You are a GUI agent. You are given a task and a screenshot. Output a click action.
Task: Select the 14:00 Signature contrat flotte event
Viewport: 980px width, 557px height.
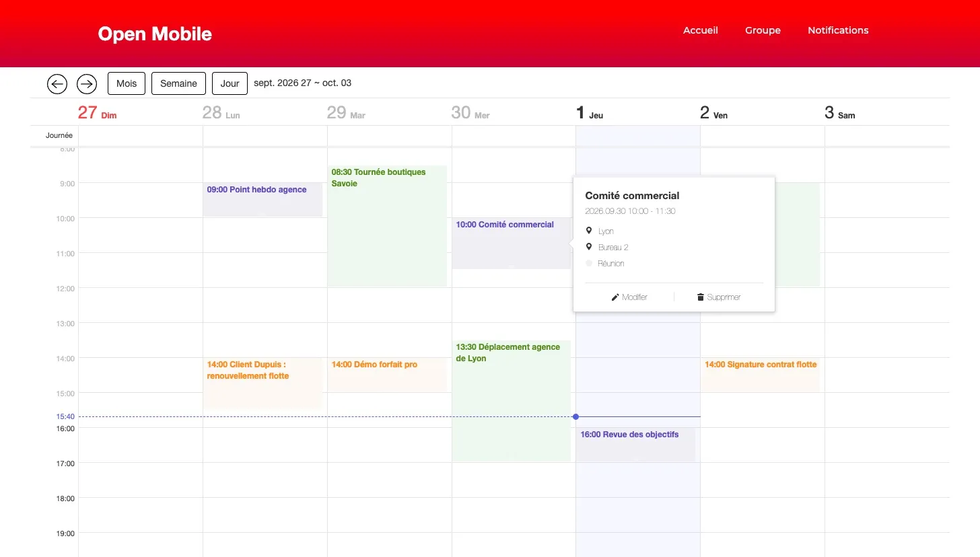coord(760,375)
